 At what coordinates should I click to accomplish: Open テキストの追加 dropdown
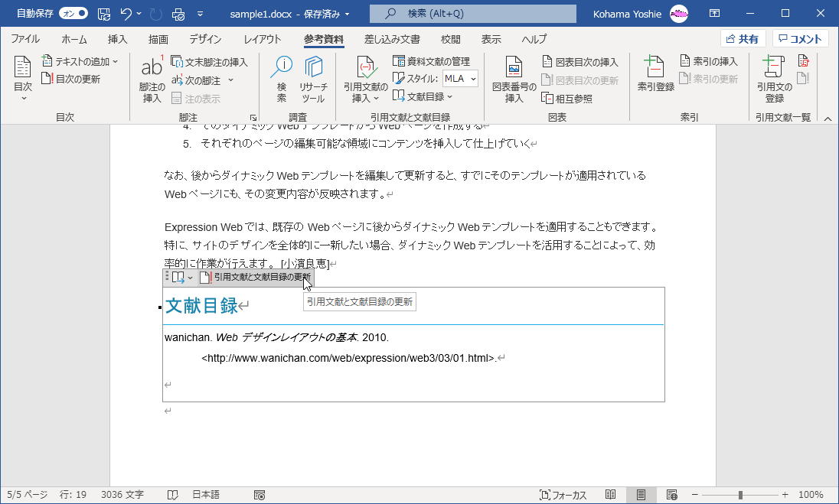point(80,61)
